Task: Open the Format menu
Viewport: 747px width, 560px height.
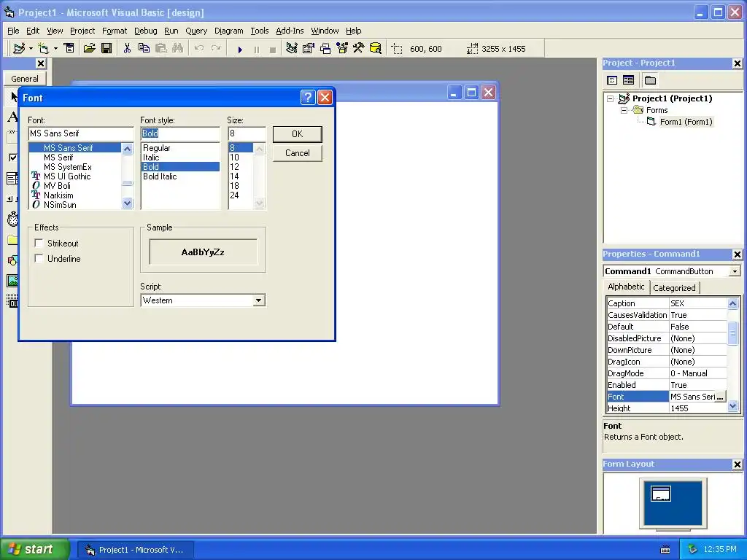Action: coord(115,31)
